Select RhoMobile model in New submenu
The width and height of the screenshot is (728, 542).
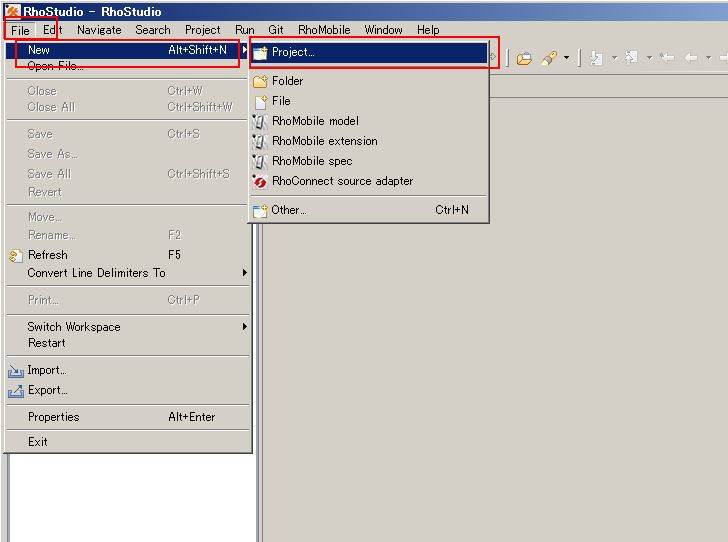pos(369,121)
